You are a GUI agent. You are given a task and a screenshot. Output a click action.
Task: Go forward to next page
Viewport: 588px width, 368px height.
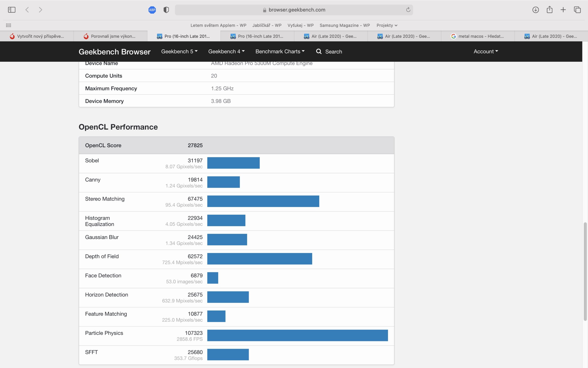40,10
